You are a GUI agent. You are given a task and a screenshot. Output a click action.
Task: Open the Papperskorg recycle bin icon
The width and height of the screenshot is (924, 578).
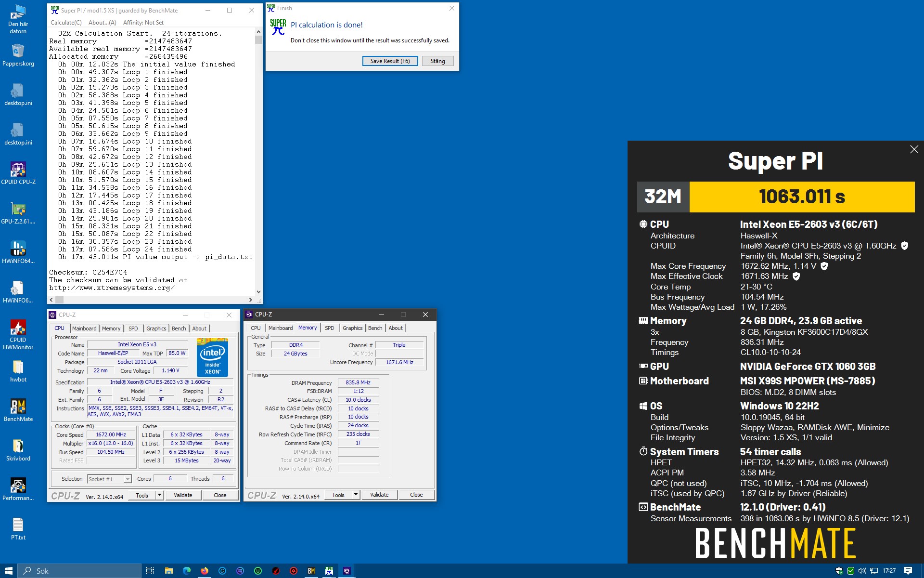(18, 55)
